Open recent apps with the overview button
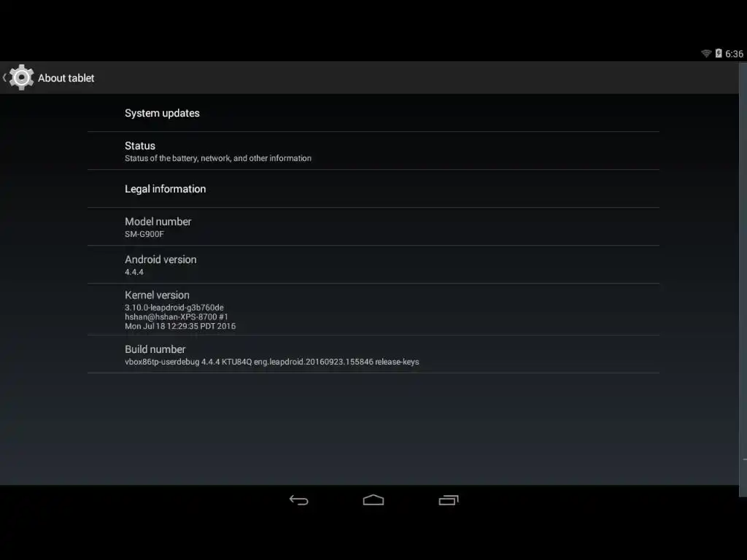Screen dimensions: 747x560 tap(449, 500)
